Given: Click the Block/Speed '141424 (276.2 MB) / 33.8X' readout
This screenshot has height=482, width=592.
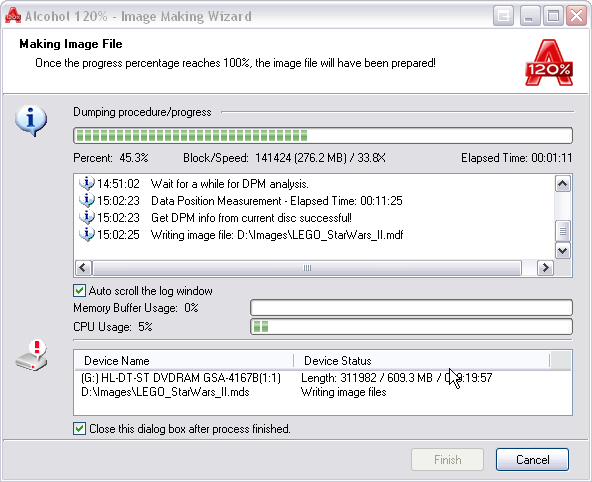Looking at the screenshot, I should (x=284, y=157).
